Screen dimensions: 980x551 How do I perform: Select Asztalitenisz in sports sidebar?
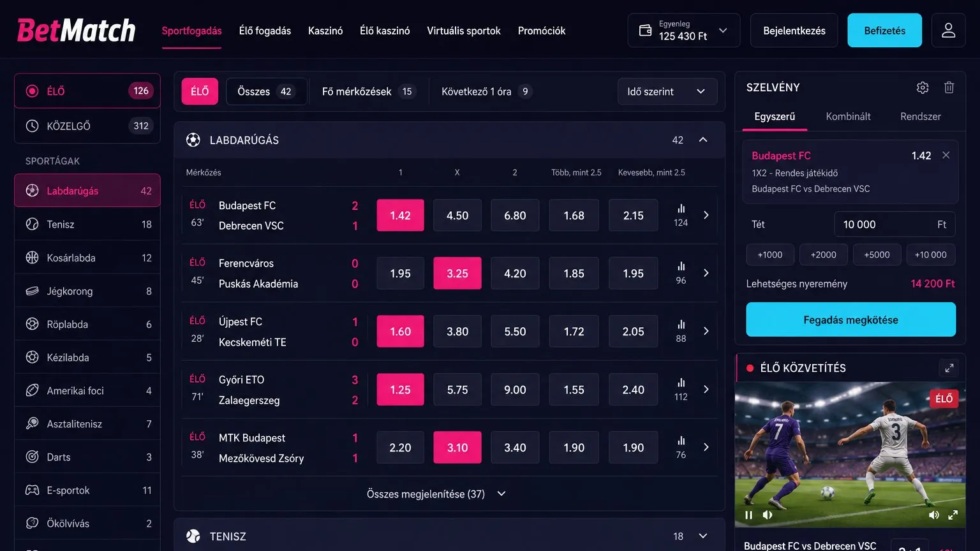coord(87,423)
